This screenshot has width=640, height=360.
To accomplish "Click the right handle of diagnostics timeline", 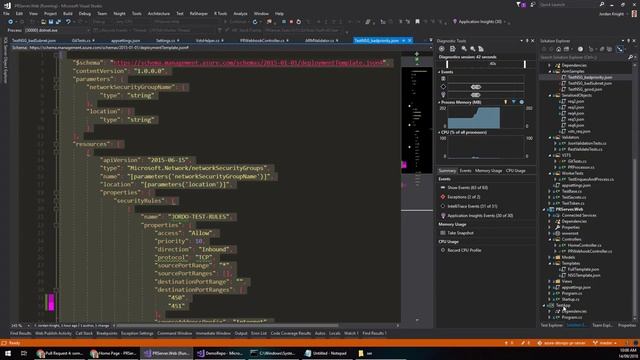I will point(525,64).
